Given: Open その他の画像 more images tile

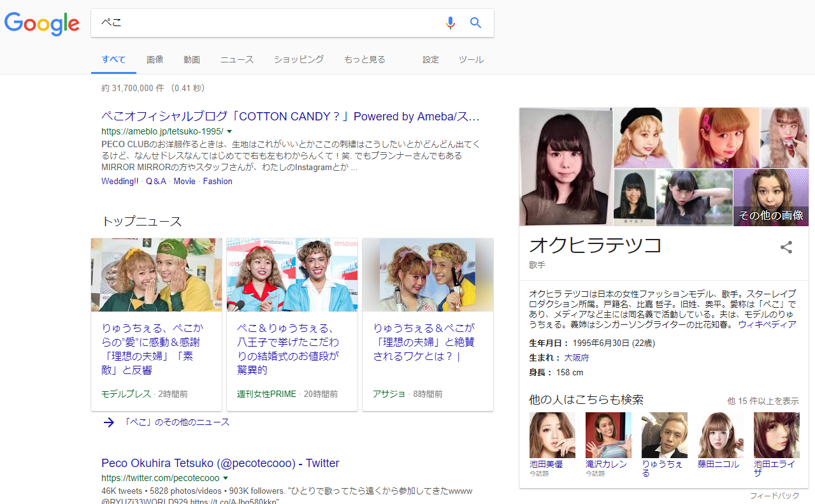Looking at the screenshot, I should pyautogui.click(x=771, y=197).
